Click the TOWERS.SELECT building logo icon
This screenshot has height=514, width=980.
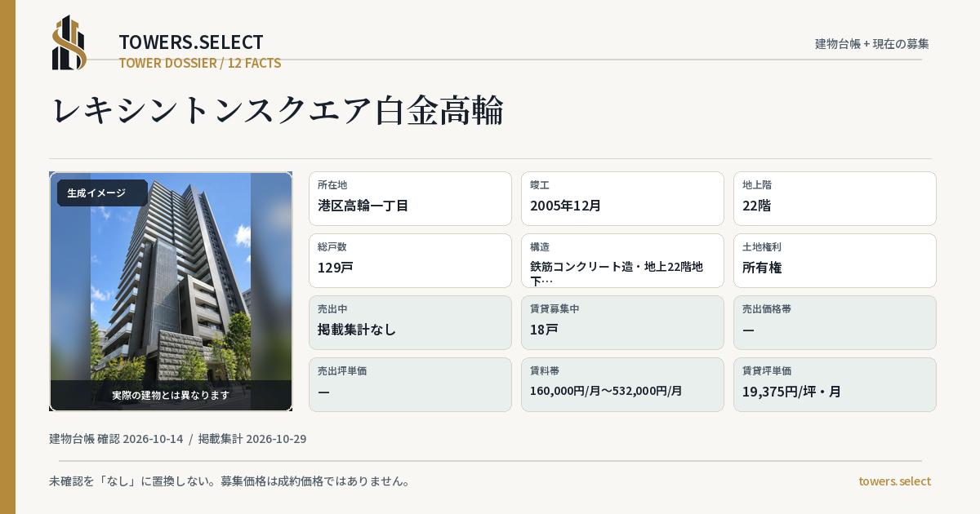69,42
